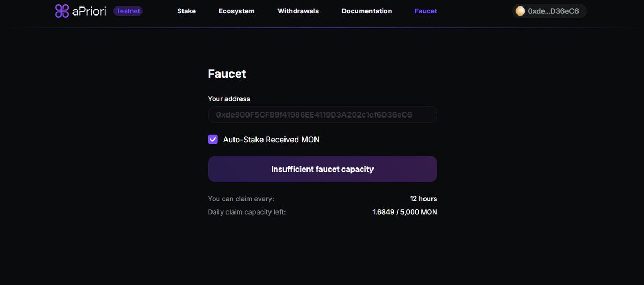Click the wallet avatar circle icon
The width and height of the screenshot is (644, 285).
coord(520,11)
